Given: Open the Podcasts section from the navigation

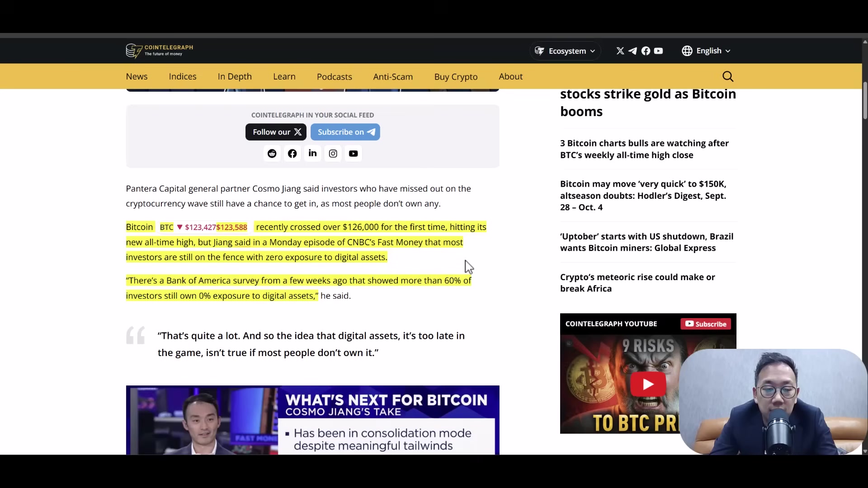Looking at the screenshot, I should [x=334, y=76].
